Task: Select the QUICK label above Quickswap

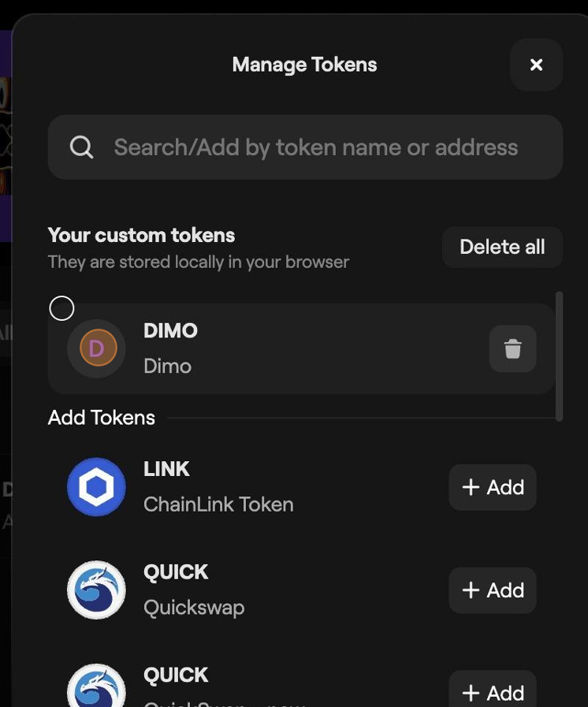Action: coord(176,572)
